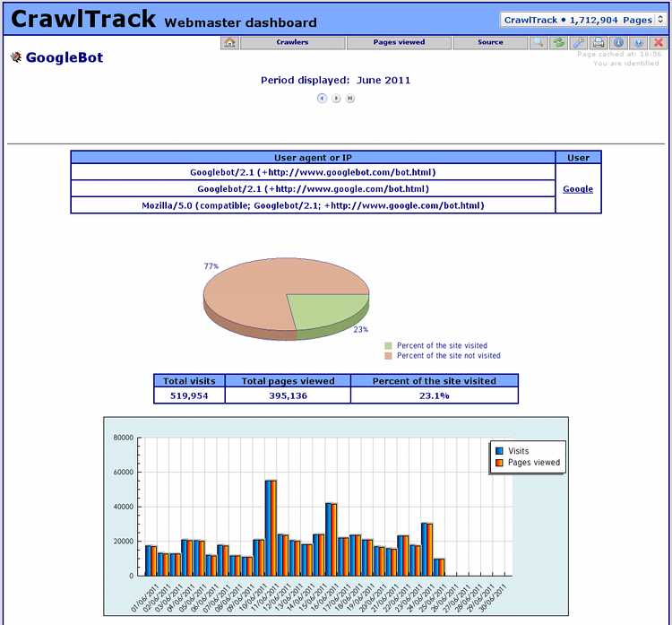Open the search magnifier tool
The image size is (672, 625).
(x=538, y=42)
